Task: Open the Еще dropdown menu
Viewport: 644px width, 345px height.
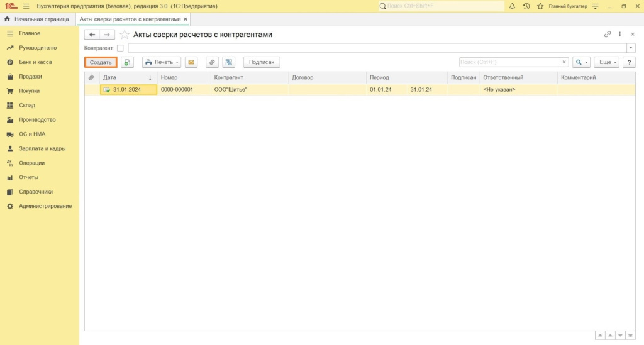Action: [x=606, y=62]
